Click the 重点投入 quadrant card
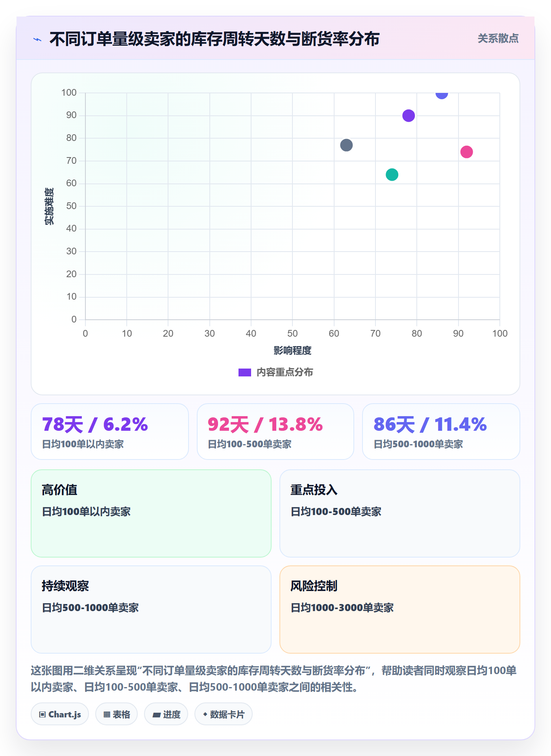 (400, 513)
